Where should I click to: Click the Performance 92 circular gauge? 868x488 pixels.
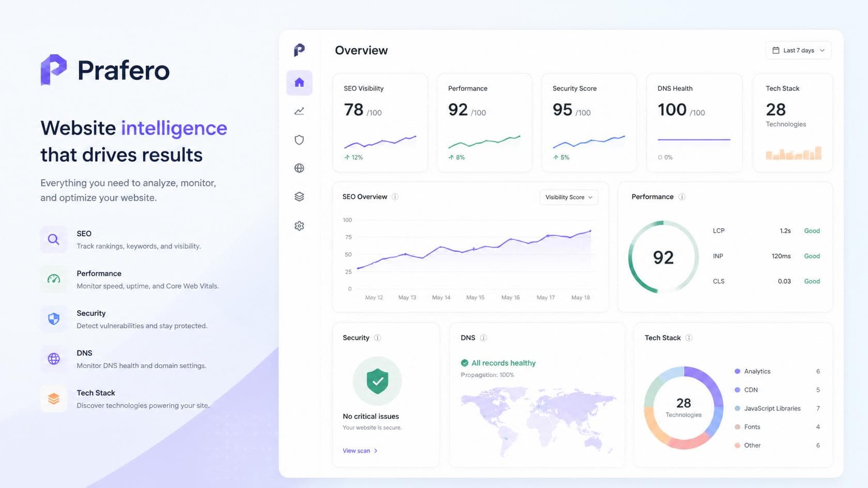[663, 257]
